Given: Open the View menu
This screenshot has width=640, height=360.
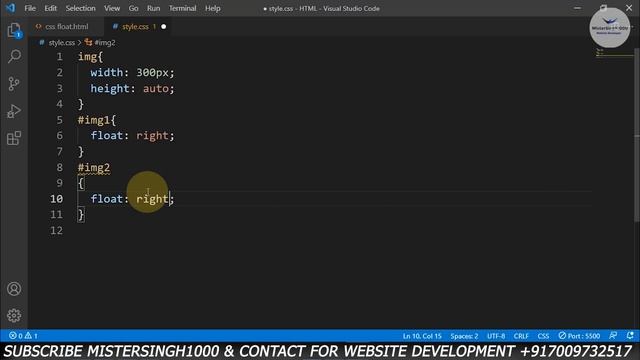Looking at the screenshot, I should (112, 8).
